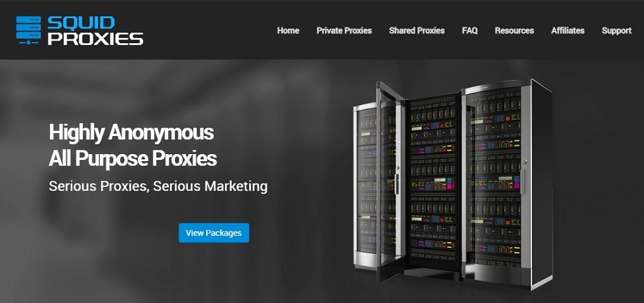Click the open glass door of server rack
Viewport: 644px width, 303px height.
click(391, 181)
